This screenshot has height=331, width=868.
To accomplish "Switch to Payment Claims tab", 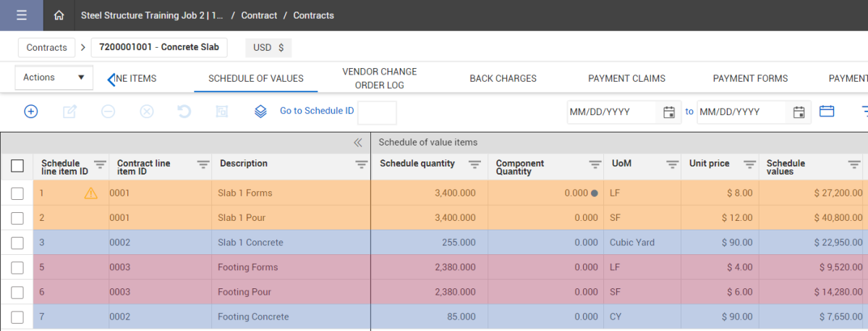I will point(626,78).
